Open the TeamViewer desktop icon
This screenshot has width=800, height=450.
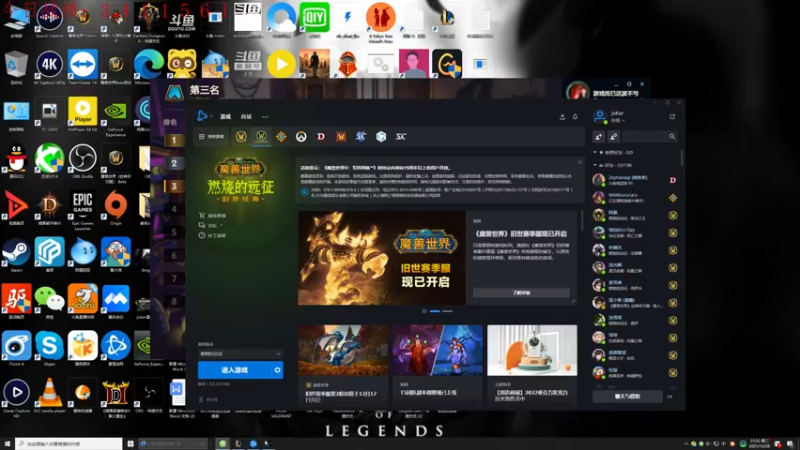(x=83, y=66)
